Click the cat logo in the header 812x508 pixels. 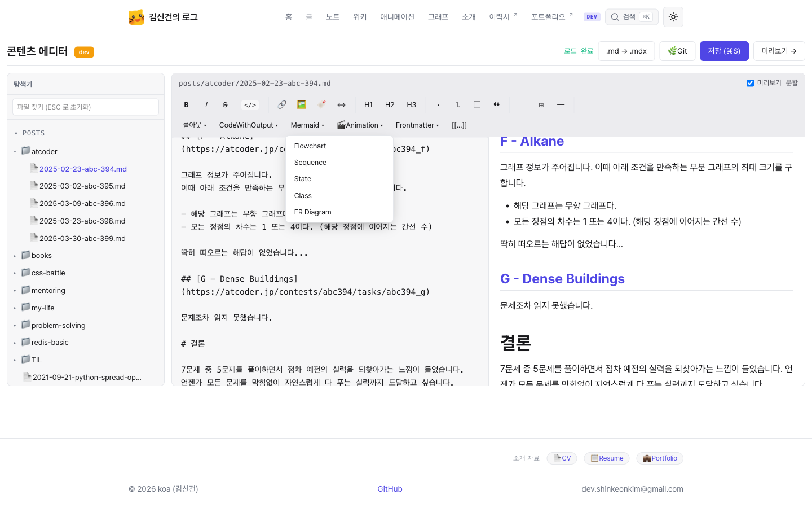pos(136,17)
